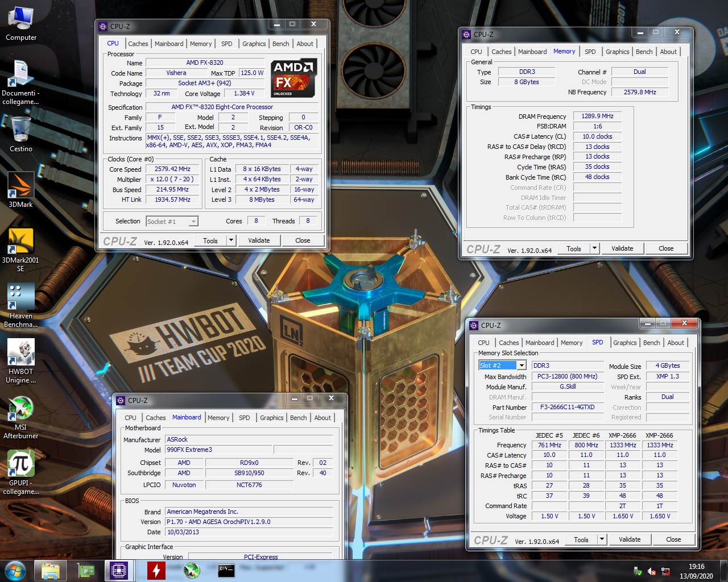Click Validate in the SPD window
The height and width of the screenshot is (582, 728).
(x=630, y=539)
